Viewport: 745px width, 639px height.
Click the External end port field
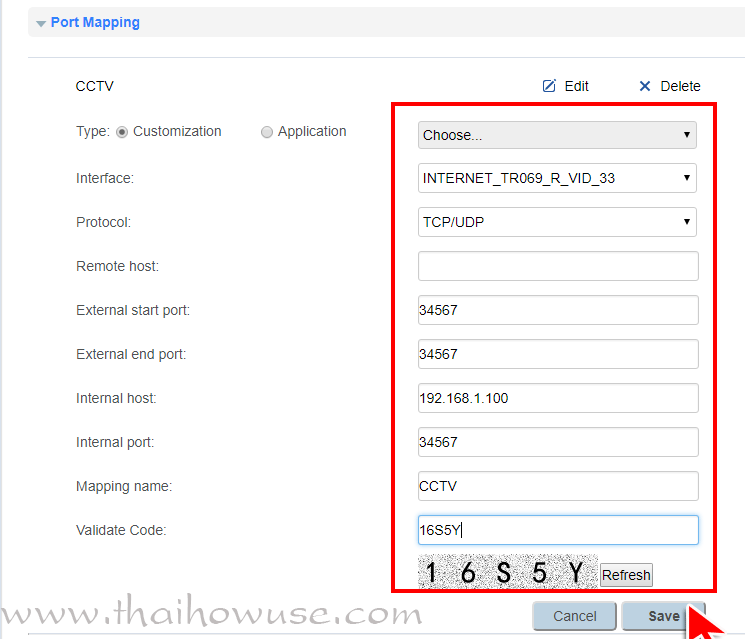558,354
